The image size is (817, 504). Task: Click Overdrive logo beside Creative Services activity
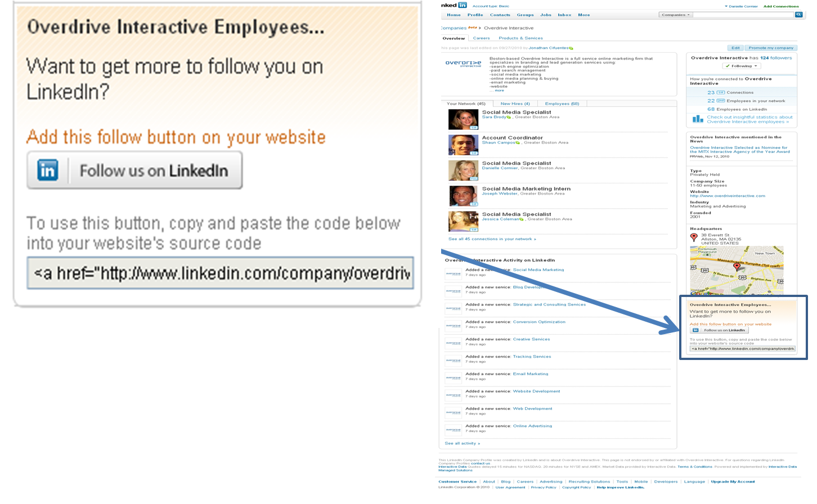click(x=454, y=344)
